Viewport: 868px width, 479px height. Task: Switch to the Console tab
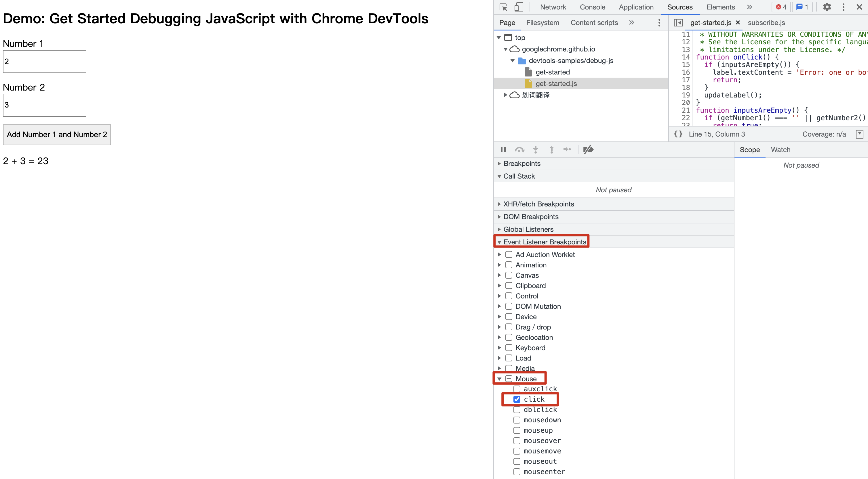[x=592, y=7]
